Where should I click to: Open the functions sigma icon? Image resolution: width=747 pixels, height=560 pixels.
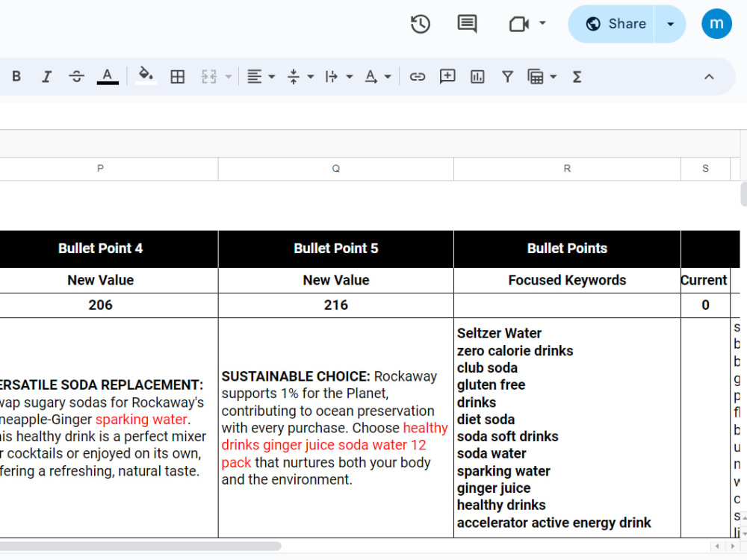coord(577,77)
